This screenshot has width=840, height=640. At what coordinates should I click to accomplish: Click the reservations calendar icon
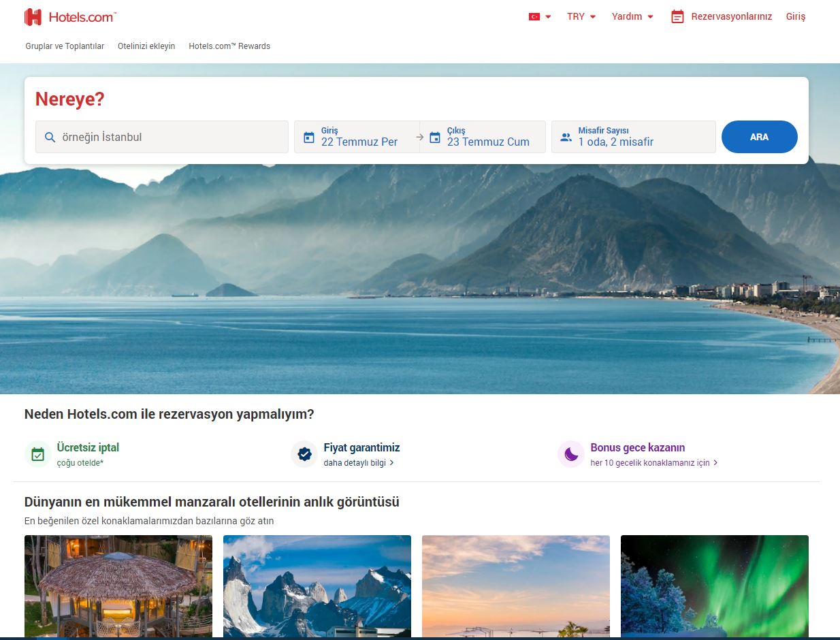677,17
